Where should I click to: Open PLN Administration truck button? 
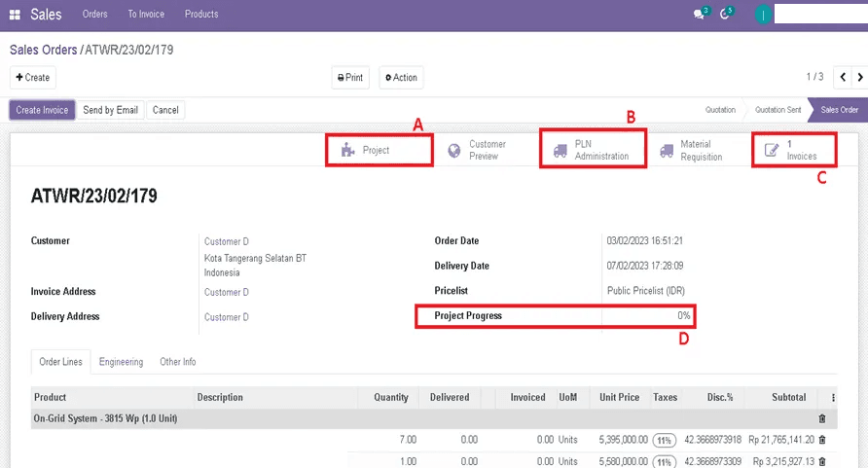click(592, 151)
